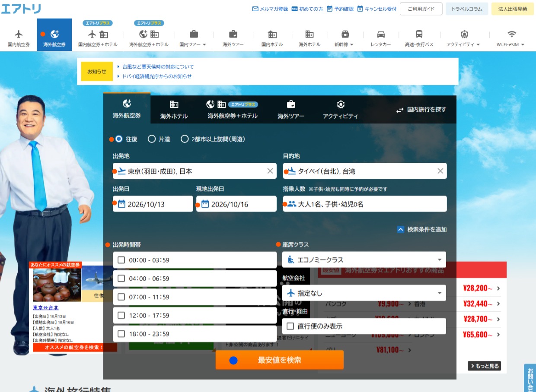
Task: Enable 直行便のみ表示 checkbox
Action: 290,326
